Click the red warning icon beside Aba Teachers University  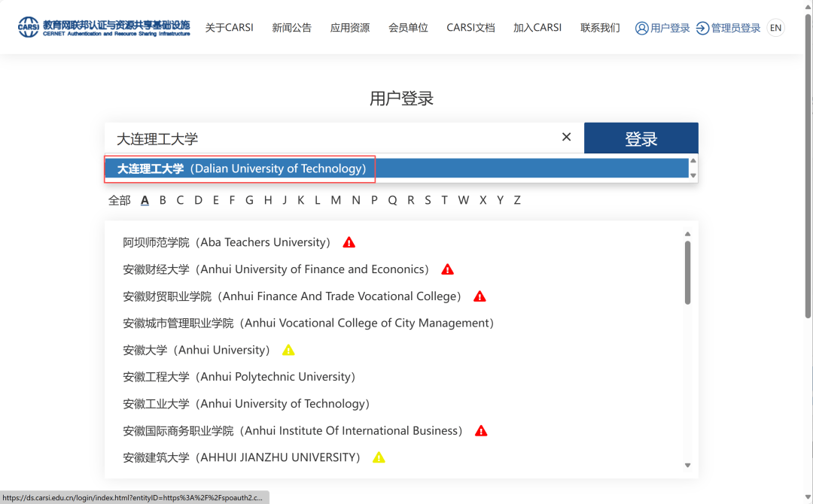pyautogui.click(x=349, y=242)
